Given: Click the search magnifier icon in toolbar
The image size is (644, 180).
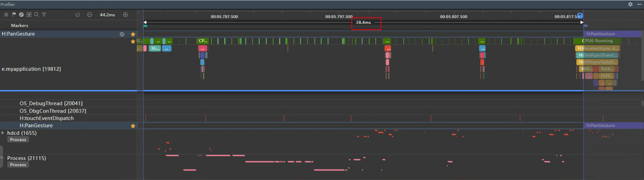Looking at the screenshot, I should point(36,15).
